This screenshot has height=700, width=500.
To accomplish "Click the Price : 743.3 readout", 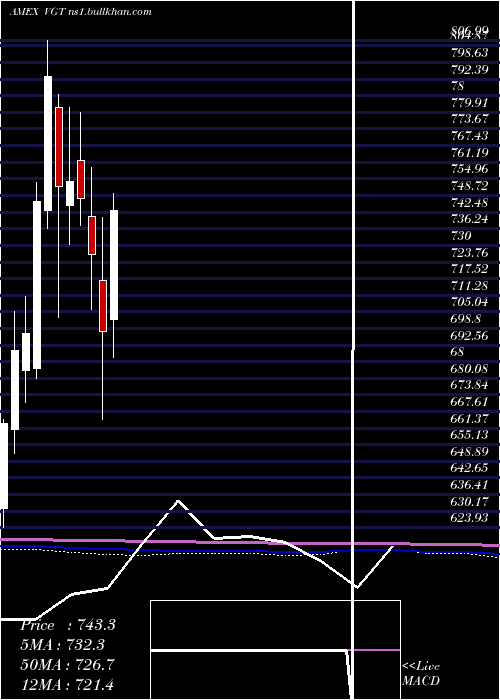I will [x=68, y=625].
